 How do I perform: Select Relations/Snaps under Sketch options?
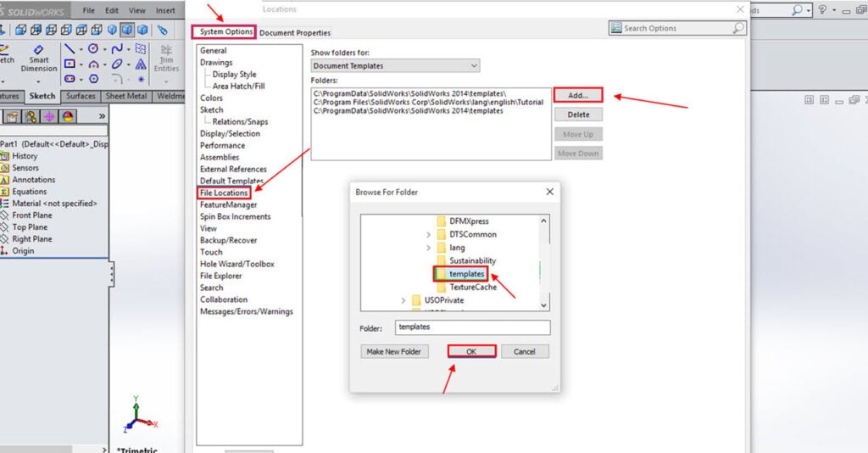click(x=240, y=122)
